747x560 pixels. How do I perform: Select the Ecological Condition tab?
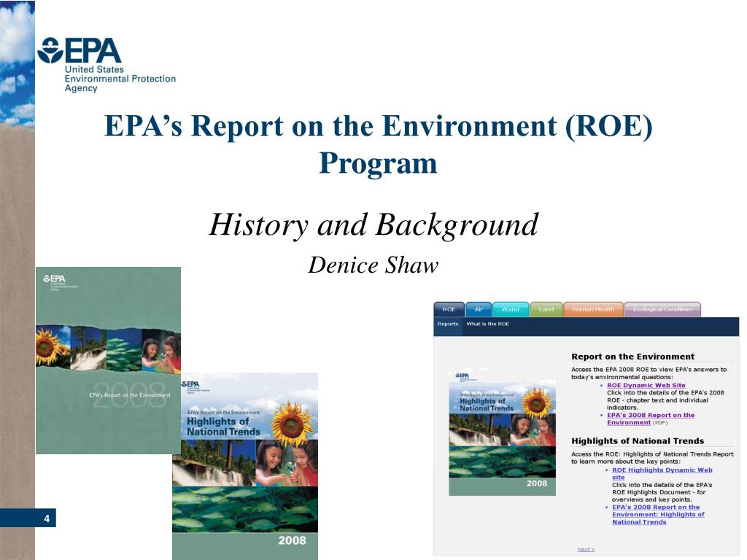(662, 309)
